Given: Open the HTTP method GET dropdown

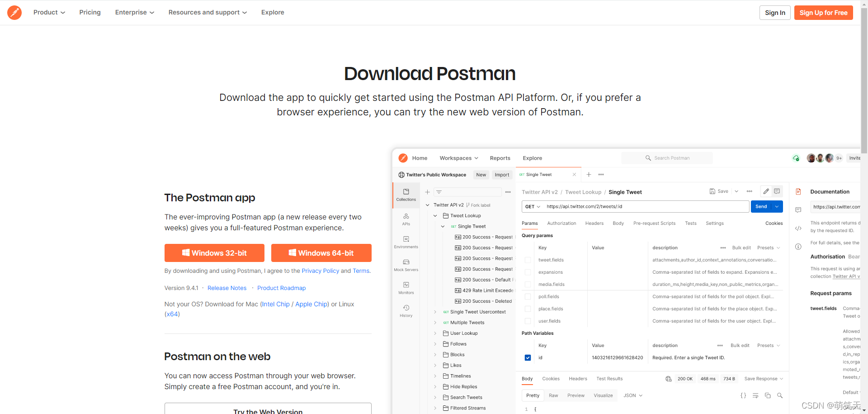Looking at the screenshot, I should (533, 207).
